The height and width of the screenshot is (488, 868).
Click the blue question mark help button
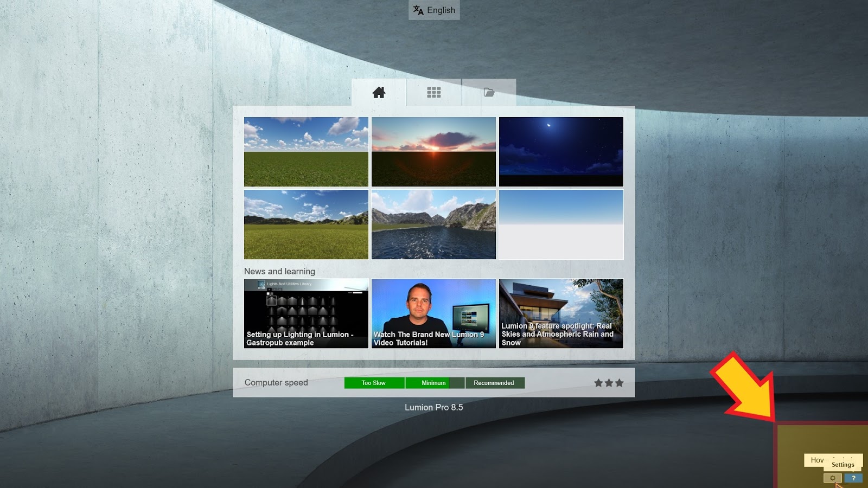(x=853, y=478)
